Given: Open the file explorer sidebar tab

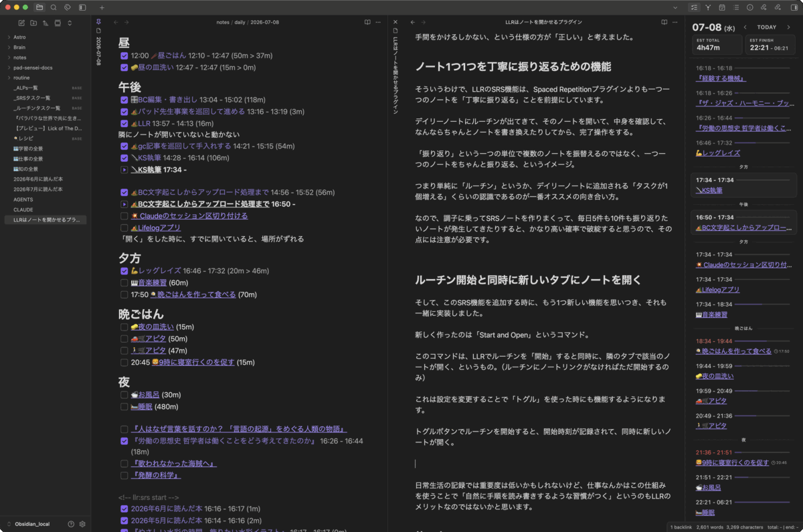Looking at the screenshot, I should point(39,7).
